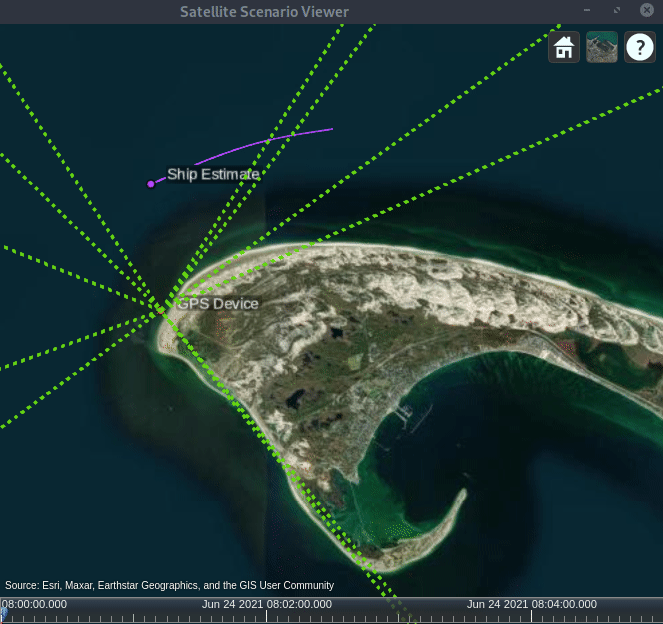Click the GPS Device label
This screenshot has height=624, width=663.
(x=218, y=304)
